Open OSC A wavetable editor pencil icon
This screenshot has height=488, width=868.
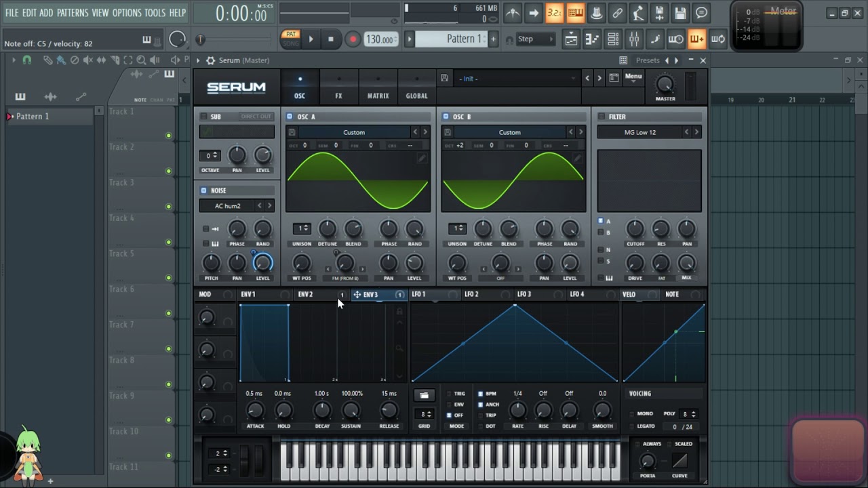coord(421,158)
